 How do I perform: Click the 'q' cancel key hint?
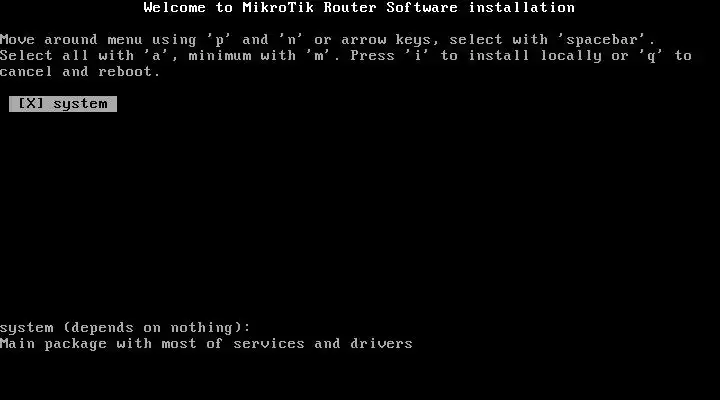[652, 56]
